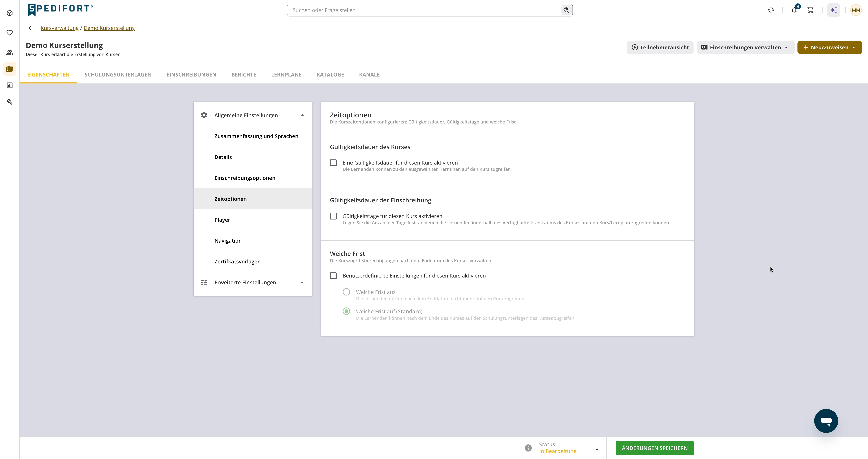This screenshot has height=459, width=868.
Task: Open the AI sparkle assistant icon
Action: tap(834, 10)
